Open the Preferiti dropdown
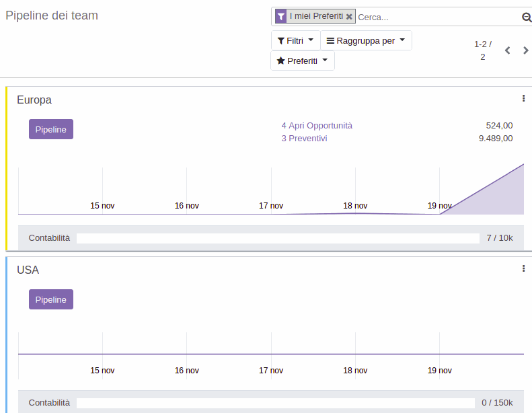The image size is (532, 413). point(302,61)
